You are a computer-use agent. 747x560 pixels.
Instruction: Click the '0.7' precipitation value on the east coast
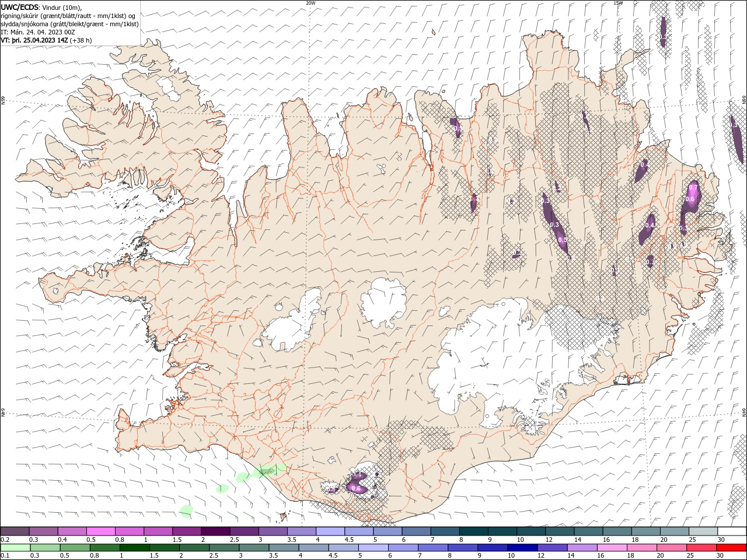pyautogui.click(x=693, y=188)
